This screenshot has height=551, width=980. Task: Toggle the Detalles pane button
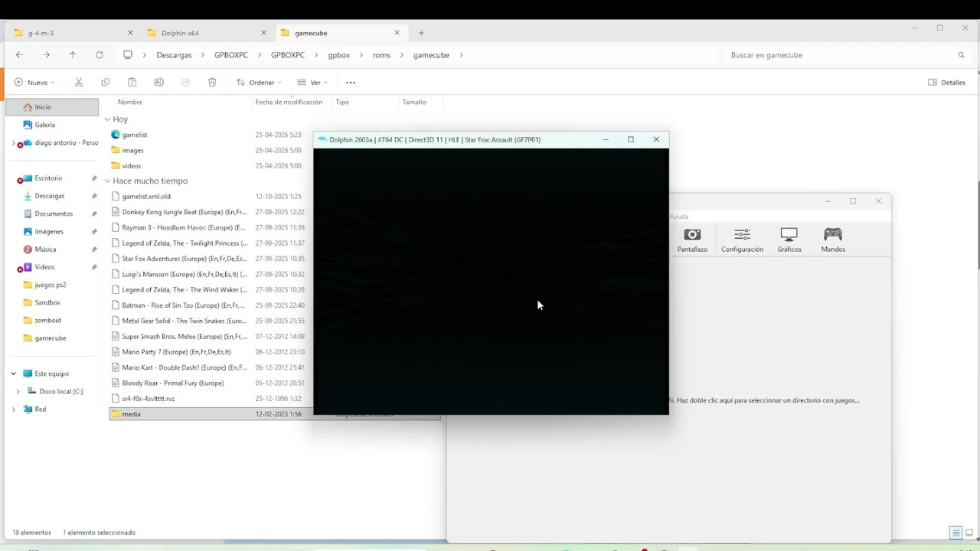pyautogui.click(x=946, y=82)
